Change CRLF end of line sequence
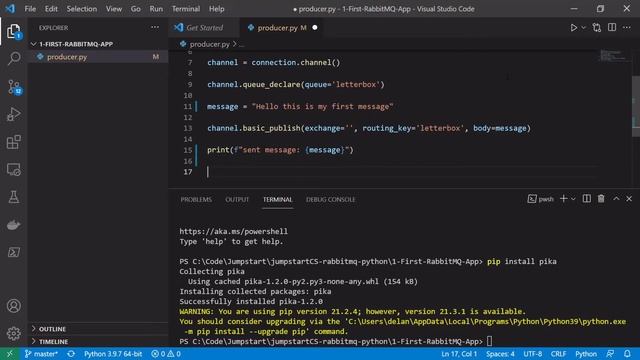The height and width of the screenshot is (360, 640). (x=558, y=354)
